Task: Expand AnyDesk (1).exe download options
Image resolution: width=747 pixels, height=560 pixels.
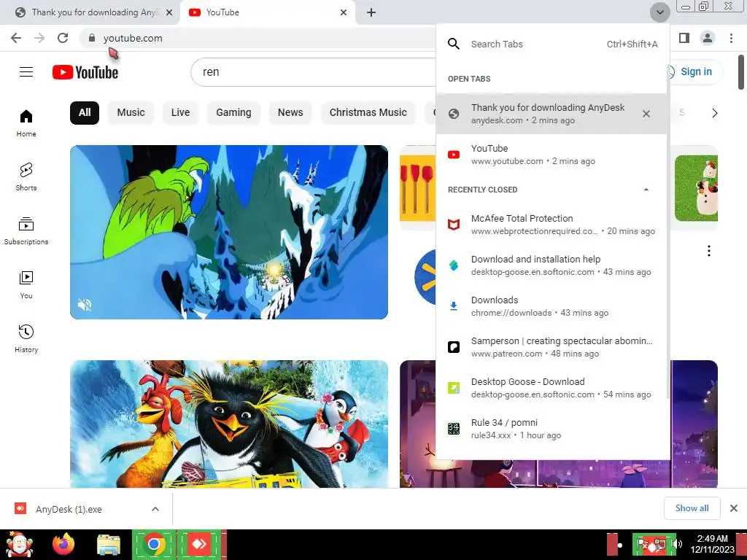Action: tap(155, 509)
